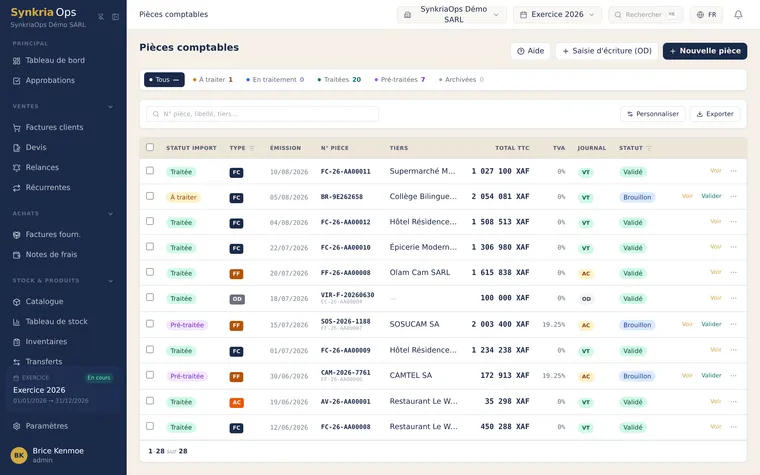Check the FC-26-AA00010 row checkbox
The height and width of the screenshot is (475, 760).
150,246
